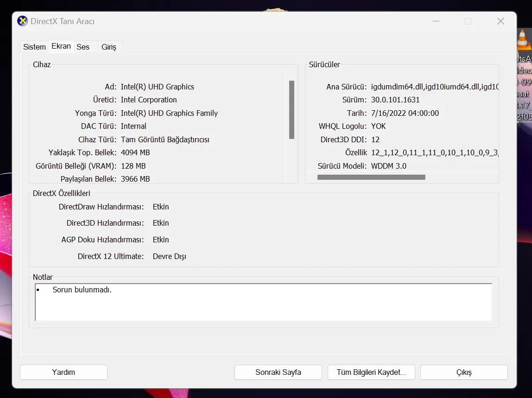Select the Ekran tab
Viewport: 532px width, 398px height.
pyautogui.click(x=61, y=46)
